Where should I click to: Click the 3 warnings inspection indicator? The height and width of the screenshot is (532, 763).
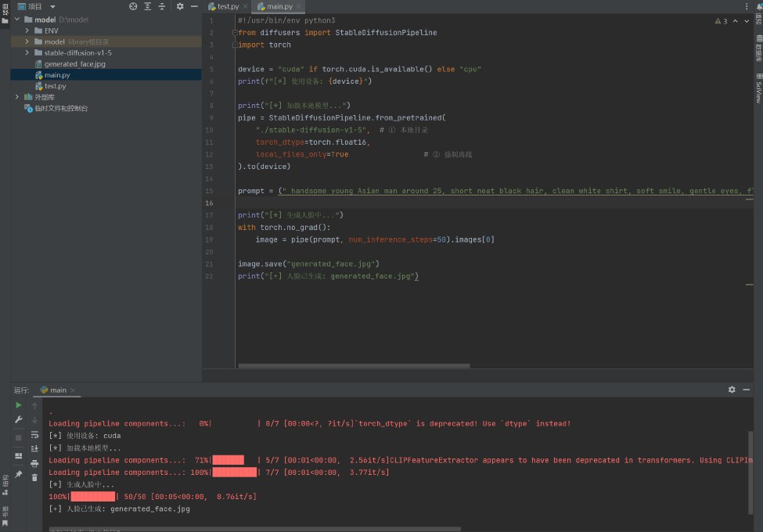(721, 21)
